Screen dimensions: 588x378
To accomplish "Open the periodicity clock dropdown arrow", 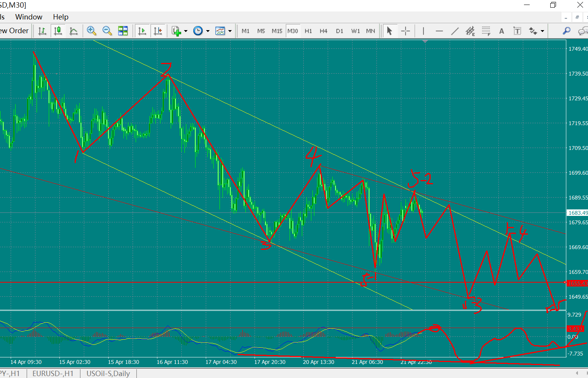I will tap(208, 31).
